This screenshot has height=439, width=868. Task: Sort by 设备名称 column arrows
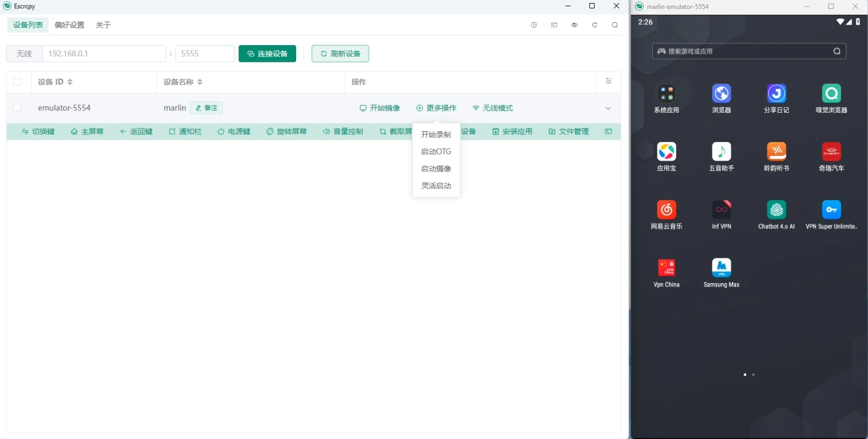[198, 82]
